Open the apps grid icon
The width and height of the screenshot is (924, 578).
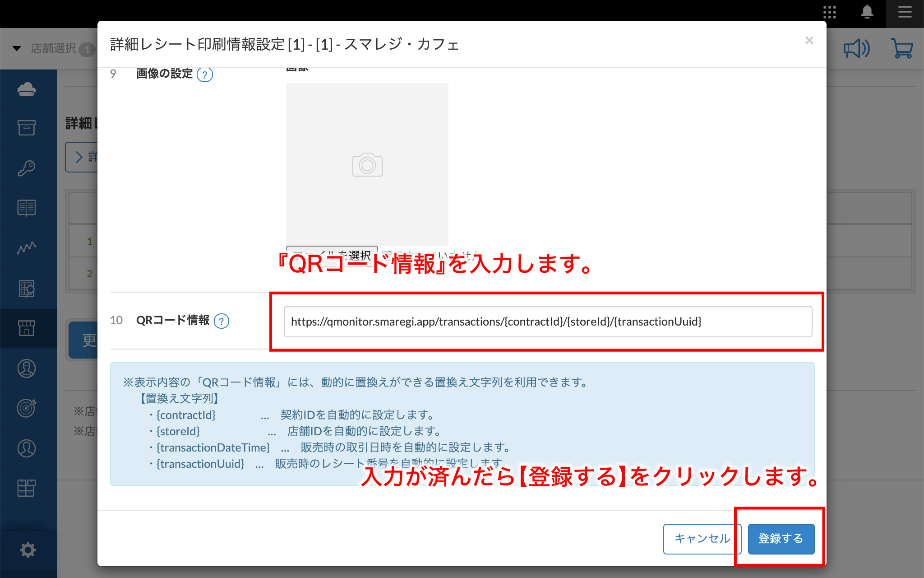(x=829, y=12)
